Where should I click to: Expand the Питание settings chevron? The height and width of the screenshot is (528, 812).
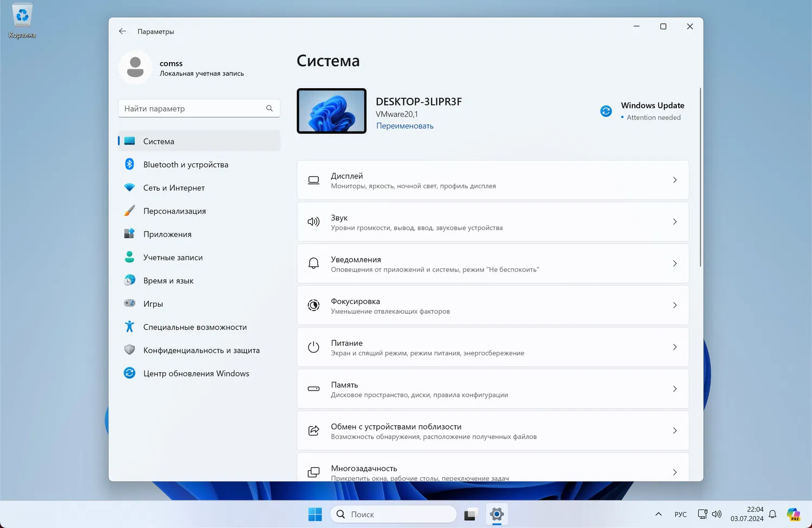click(x=675, y=347)
